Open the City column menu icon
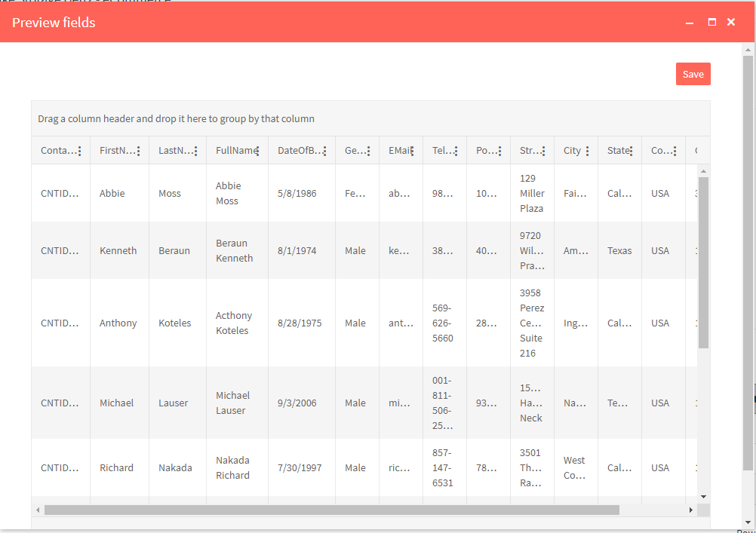This screenshot has width=756, height=533. pos(587,152)
